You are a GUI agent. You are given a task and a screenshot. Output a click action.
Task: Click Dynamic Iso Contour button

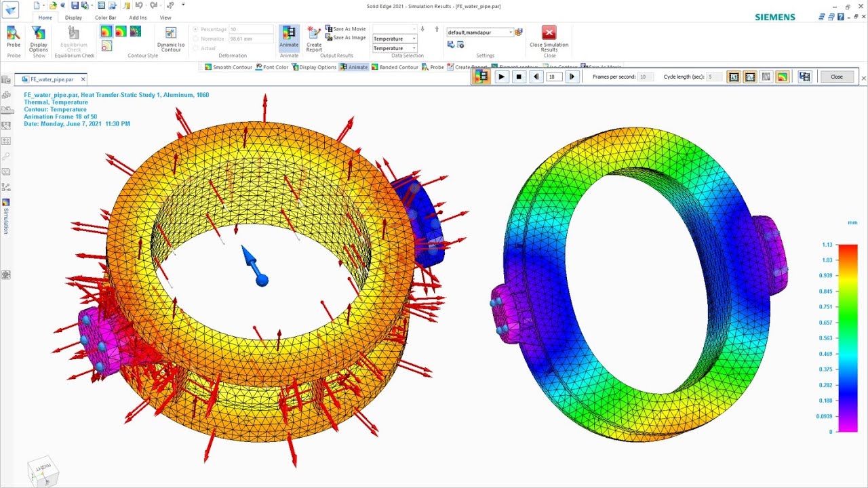[x=171, y=39]
